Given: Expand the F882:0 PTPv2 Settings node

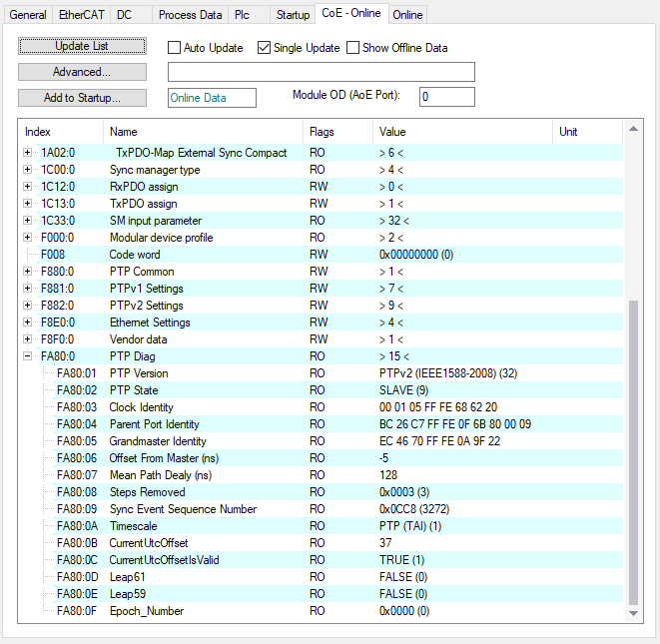Looking at the screenshot, I should 28,306.
